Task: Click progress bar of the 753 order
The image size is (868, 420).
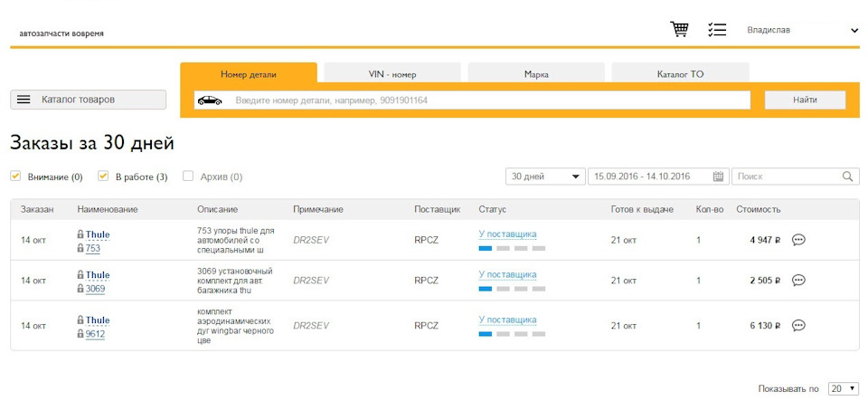Action: tap(512, 248)
